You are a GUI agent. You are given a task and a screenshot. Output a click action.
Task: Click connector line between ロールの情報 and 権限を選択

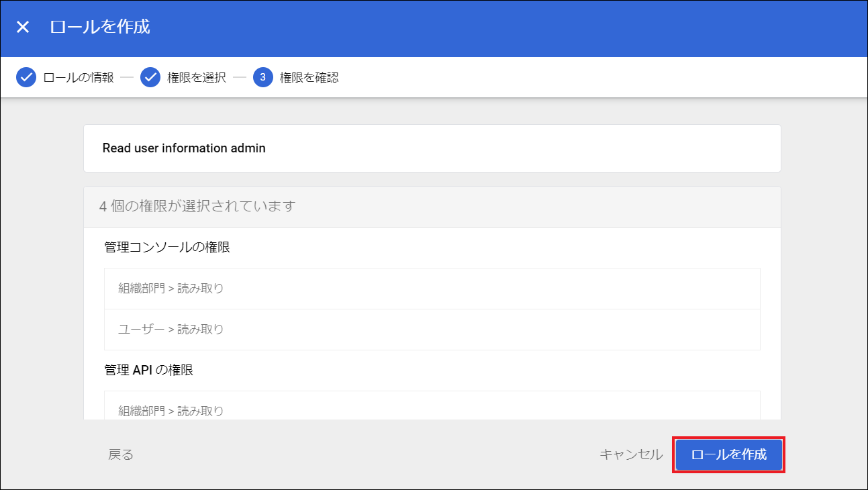[x=127, y=78]
